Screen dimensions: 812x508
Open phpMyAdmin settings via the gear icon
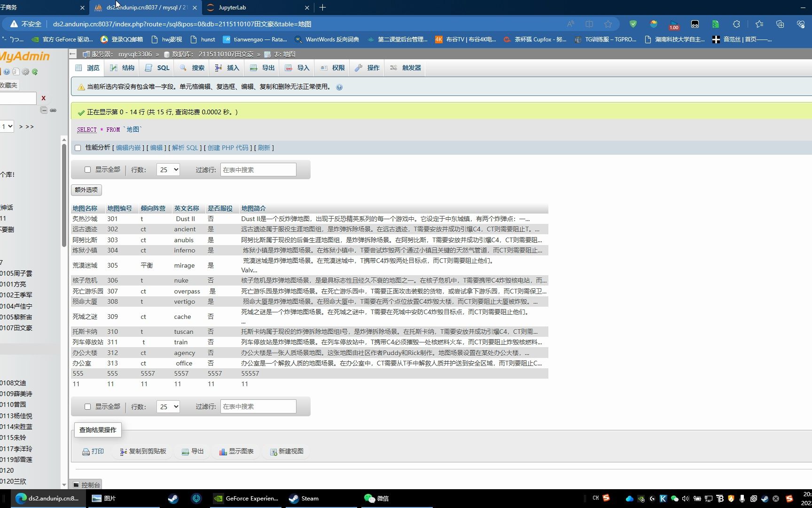(x=25, y=71)
